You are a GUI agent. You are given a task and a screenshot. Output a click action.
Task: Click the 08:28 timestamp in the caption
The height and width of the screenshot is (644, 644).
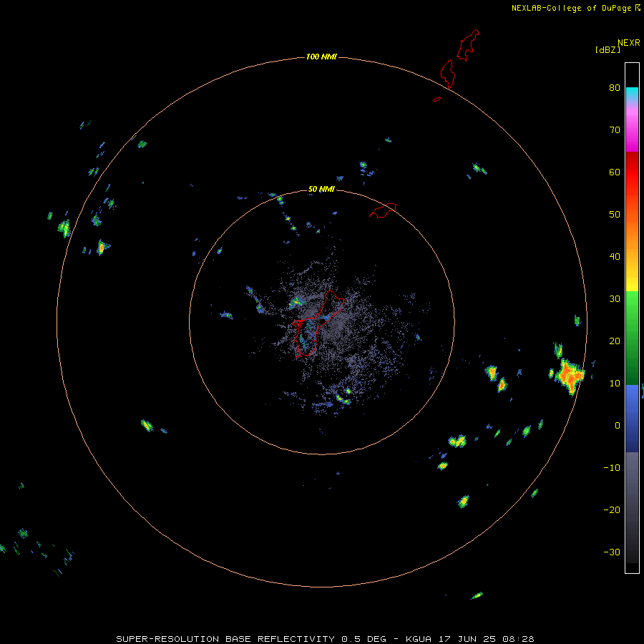519,639
